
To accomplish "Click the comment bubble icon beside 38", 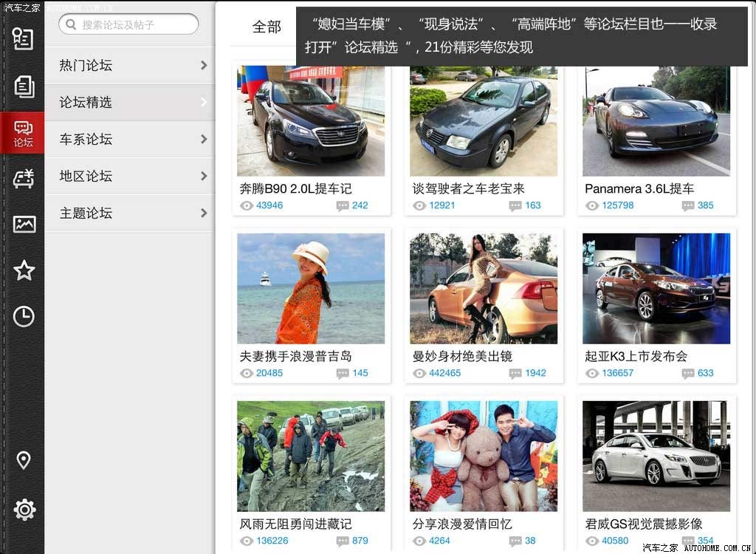I will point(515,541).
